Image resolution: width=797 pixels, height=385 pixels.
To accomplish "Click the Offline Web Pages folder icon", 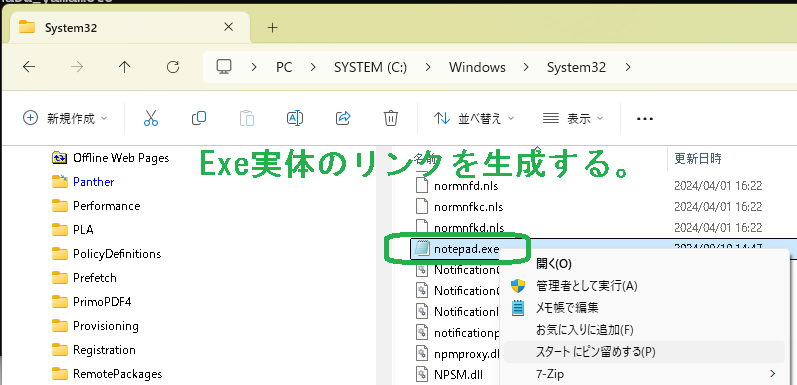I will click(60, 158).
